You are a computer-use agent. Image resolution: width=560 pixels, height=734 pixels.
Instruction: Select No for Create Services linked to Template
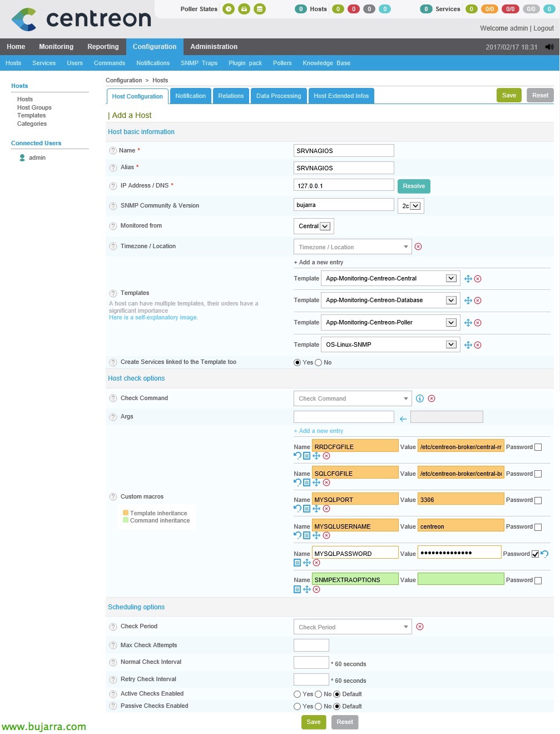tap(319, 363)
